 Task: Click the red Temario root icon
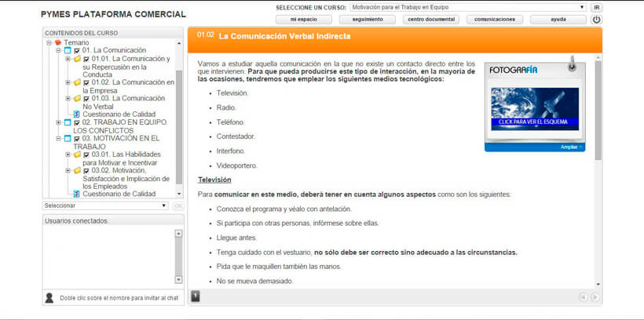coord(58,42)
